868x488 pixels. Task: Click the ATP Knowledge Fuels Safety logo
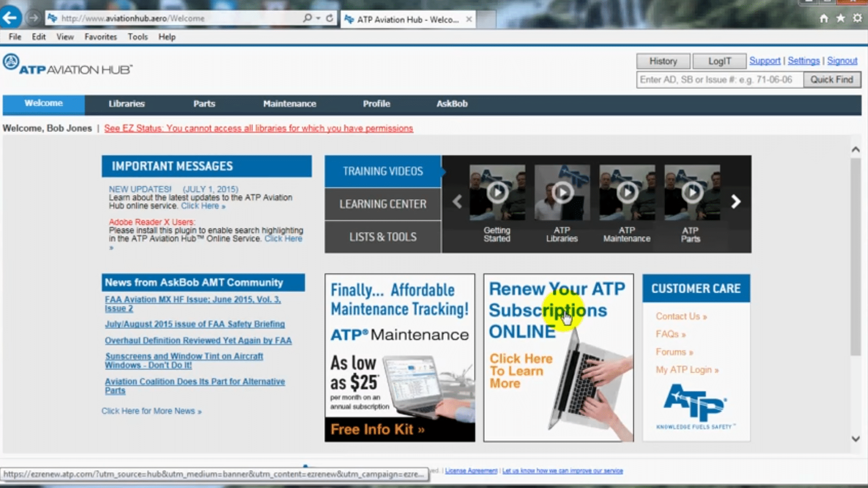tap(696, 406)
